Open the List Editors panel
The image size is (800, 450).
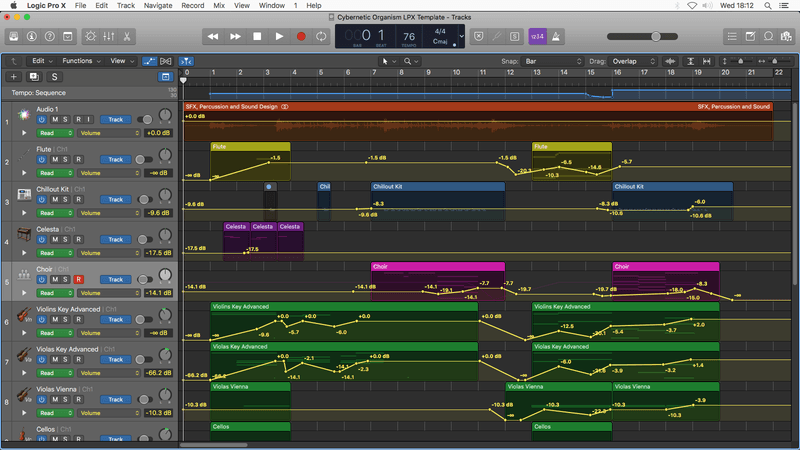click(732, 36)
